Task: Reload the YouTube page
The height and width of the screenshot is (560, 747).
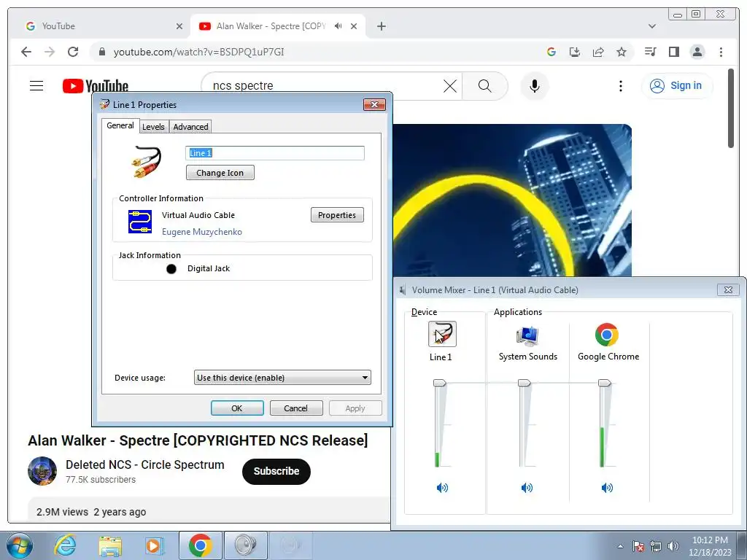Action: [73, 52]
